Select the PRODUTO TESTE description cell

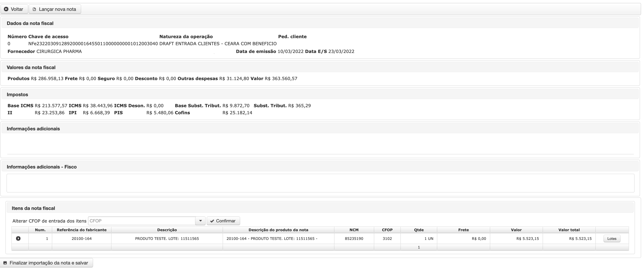167,238
